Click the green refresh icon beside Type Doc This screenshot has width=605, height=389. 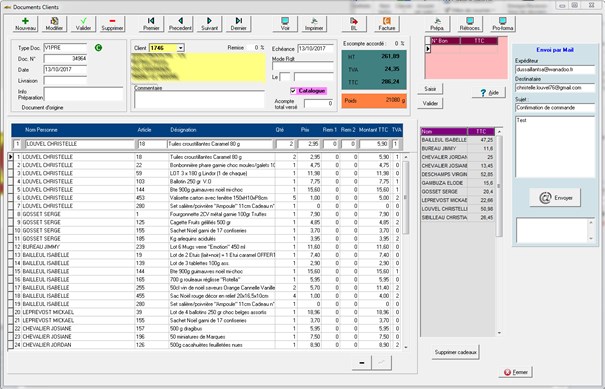[98, 48]
